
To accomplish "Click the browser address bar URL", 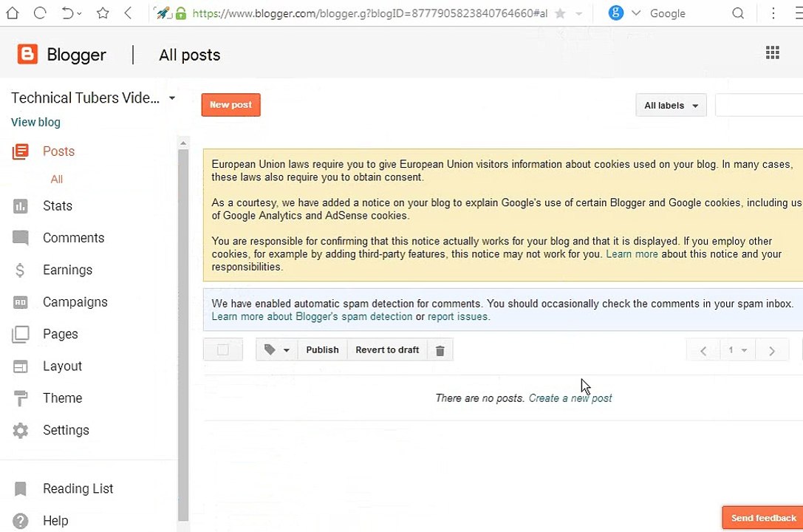I will [370, 13].
